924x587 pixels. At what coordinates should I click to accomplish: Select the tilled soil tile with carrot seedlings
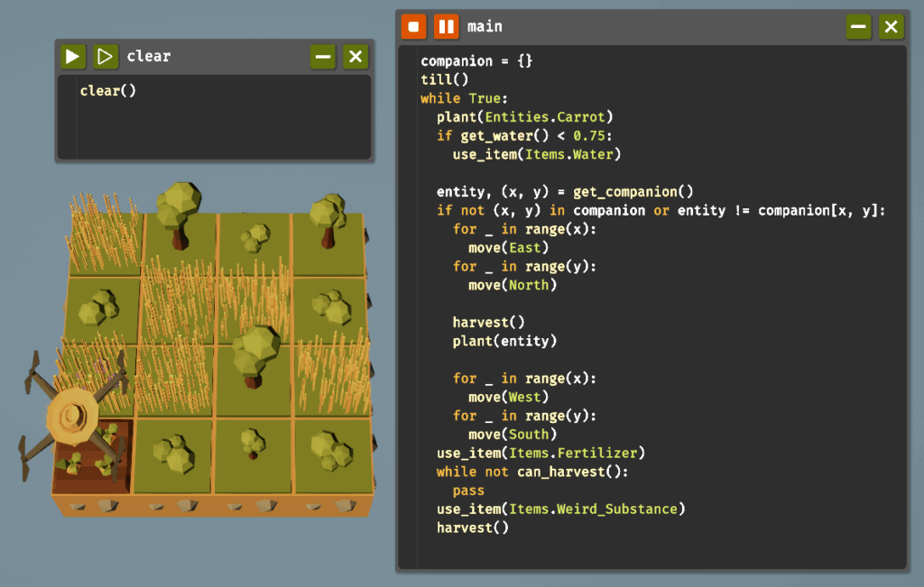[x=93, y=455]
